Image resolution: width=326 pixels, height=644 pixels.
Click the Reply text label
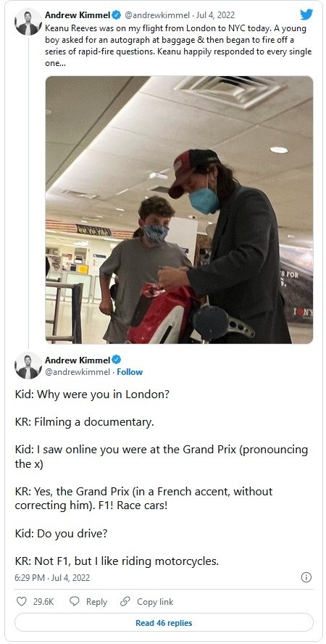[x=96, y=602]
